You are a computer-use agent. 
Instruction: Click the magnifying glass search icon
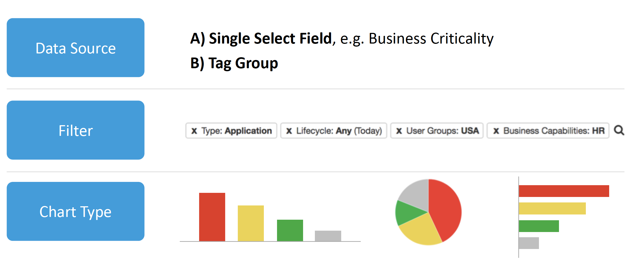619,131
